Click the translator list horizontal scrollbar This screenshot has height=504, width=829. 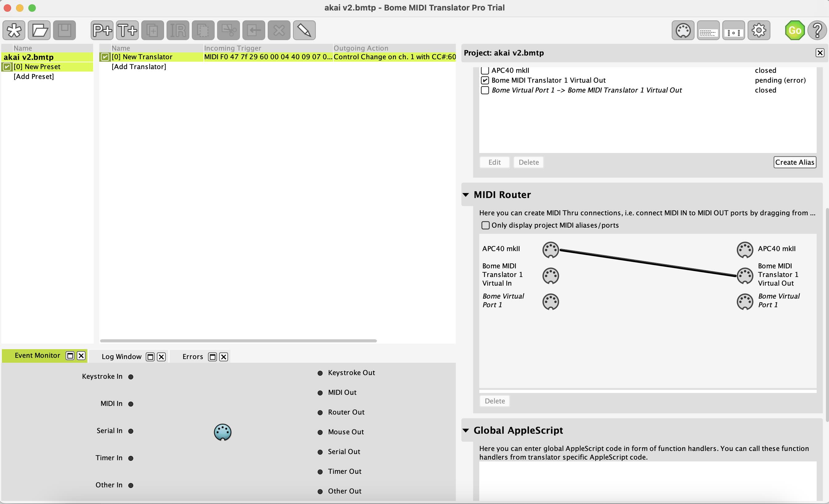[238, 341]
